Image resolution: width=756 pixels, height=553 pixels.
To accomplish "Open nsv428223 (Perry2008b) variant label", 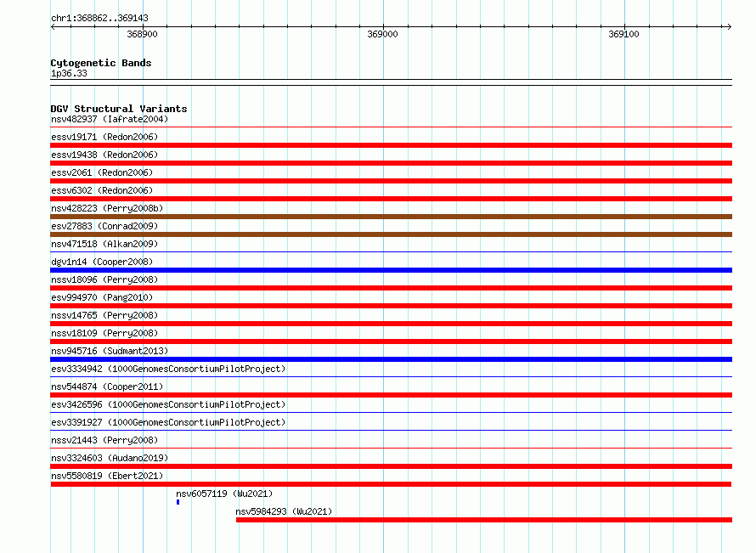I will tap(107, 208).
